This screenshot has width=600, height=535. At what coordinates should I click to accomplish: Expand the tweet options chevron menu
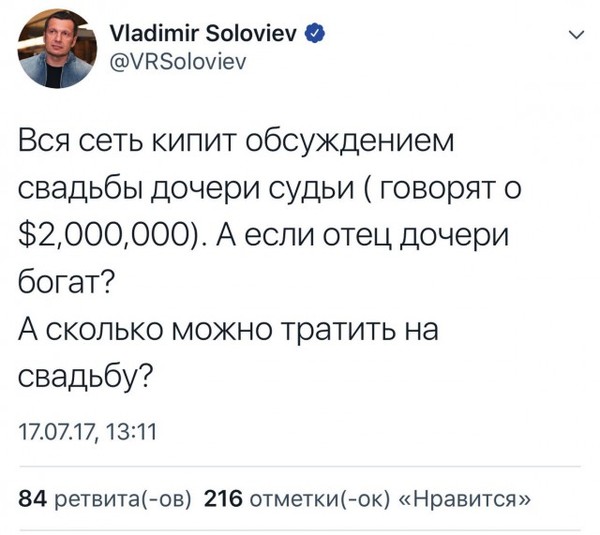pyautogui.click(x=571, y=36)
